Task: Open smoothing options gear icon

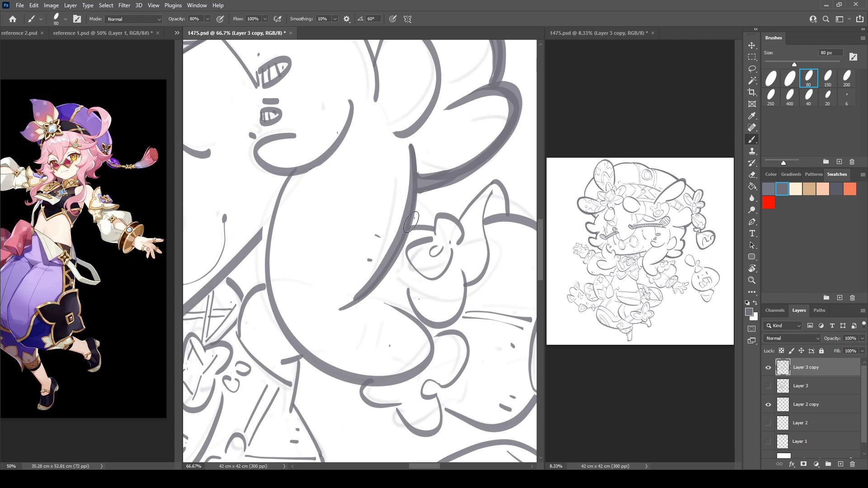Action: coord(347,19)
